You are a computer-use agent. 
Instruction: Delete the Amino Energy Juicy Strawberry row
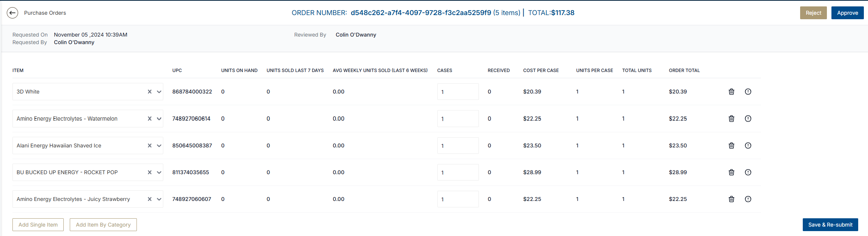click(731, 199)
